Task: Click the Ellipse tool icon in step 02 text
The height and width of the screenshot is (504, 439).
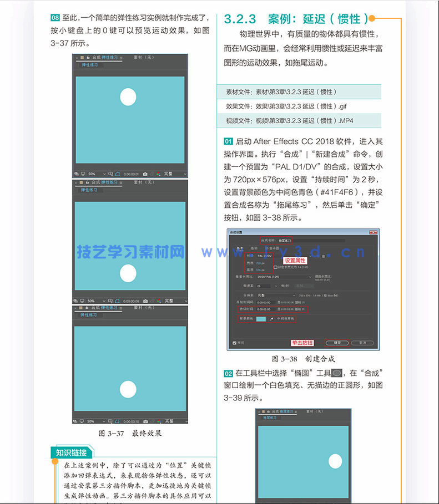Action: point(337,373)
